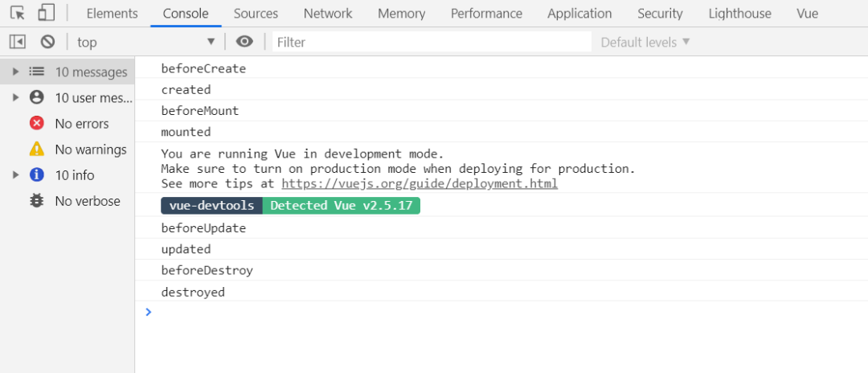Activate the inspect element picker icon
This screenshot has height=373, width=868.
click(18, 13)
